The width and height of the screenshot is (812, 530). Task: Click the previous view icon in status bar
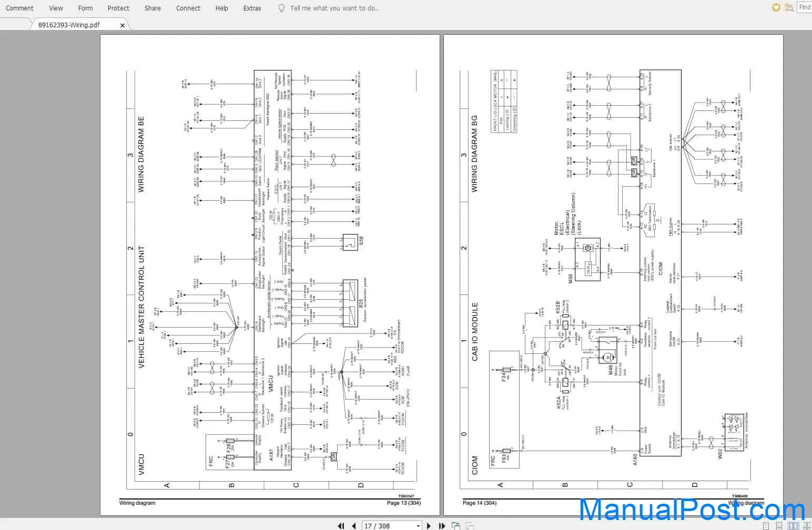[456, 526]
